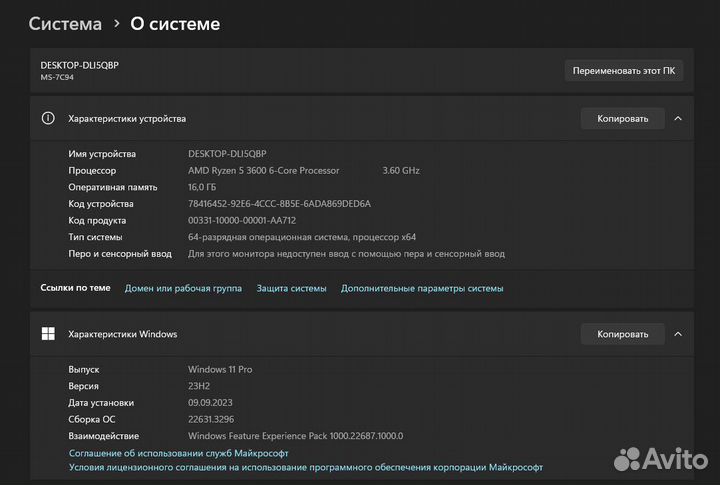Click Выпуск label
Image resolution: width=720 pixels, height=485 pixels.
click(x=84, y=369)
